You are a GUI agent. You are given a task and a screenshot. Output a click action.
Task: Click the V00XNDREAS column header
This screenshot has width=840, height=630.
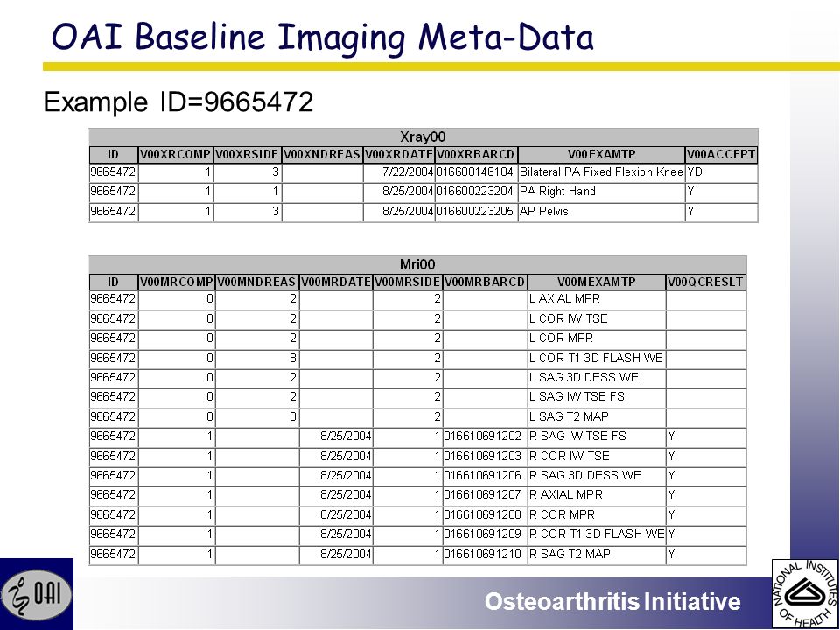coord(322,155)
